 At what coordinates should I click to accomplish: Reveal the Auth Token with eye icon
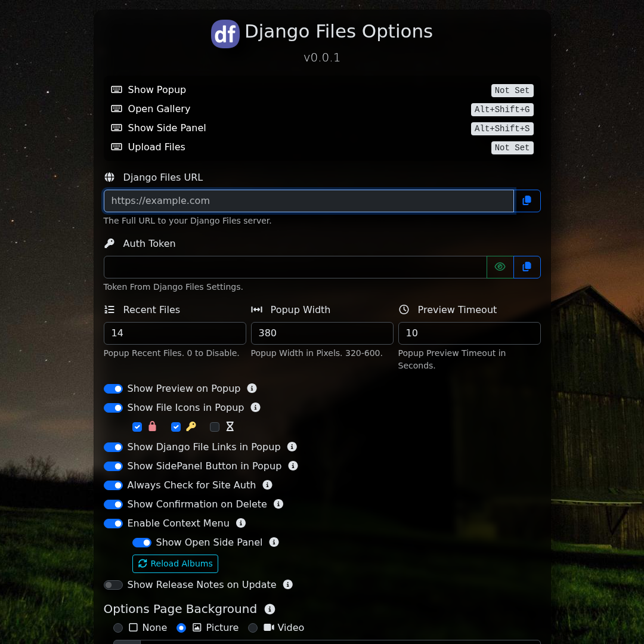click(x=500, y=267)
